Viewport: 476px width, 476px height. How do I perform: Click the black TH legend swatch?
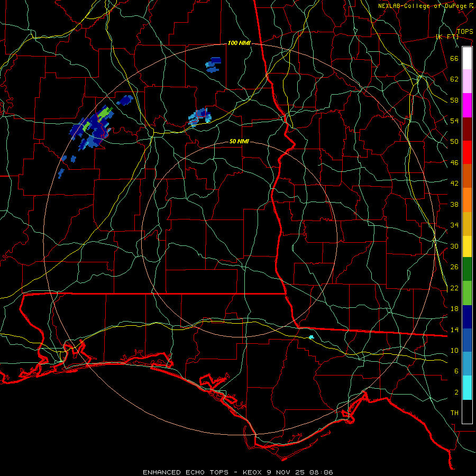(x=467, y=411)
